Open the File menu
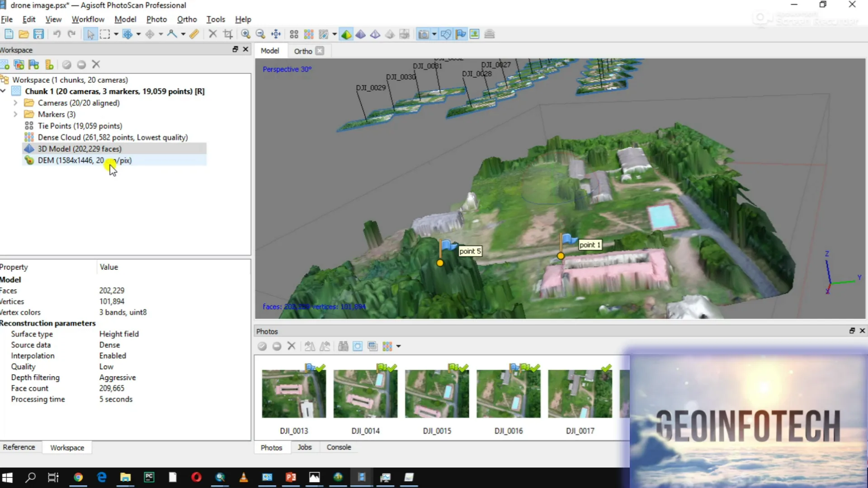 7,19
